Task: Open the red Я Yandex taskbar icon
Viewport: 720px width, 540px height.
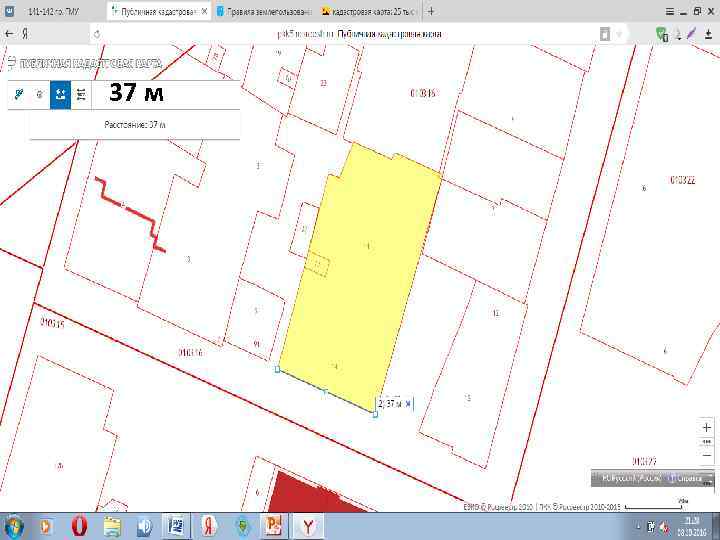Action: point(209,527)
